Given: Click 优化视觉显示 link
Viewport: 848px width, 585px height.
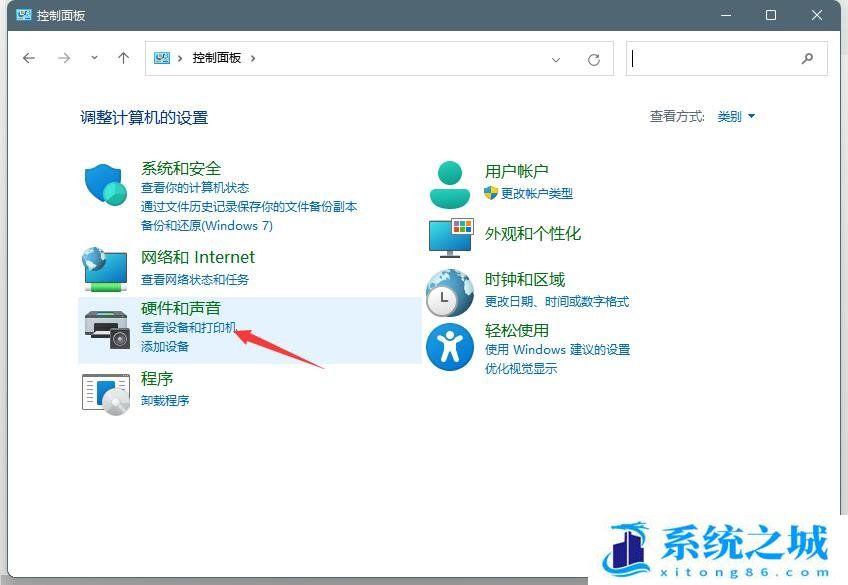Looking at the screenshot, I should (521, 369).
